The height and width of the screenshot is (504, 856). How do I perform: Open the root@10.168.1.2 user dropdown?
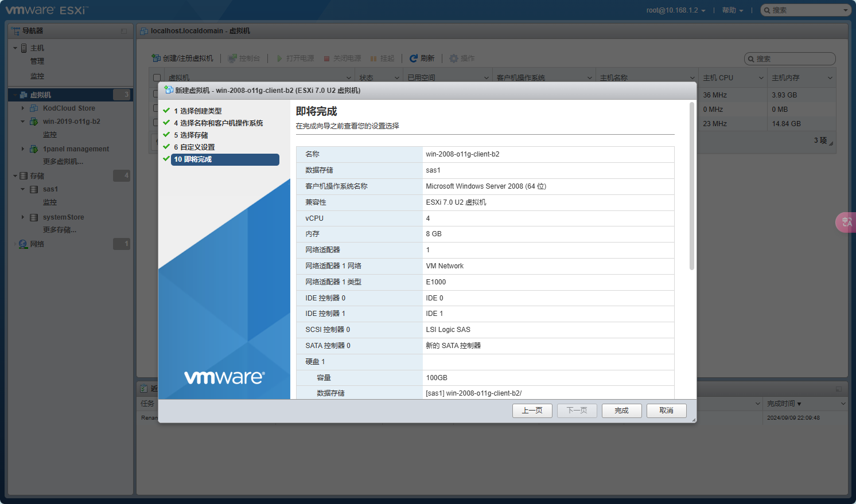675,10
